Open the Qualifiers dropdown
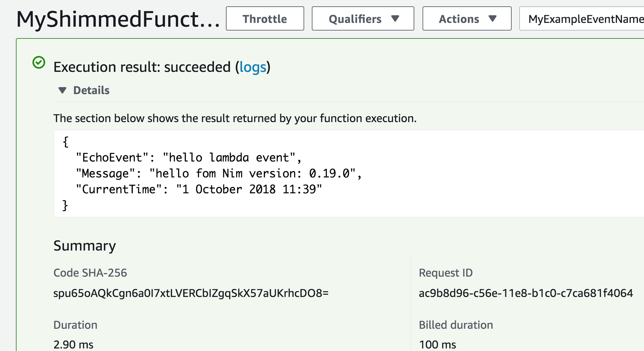The width and height of the screenshot is (644, 351). [363, 19]
